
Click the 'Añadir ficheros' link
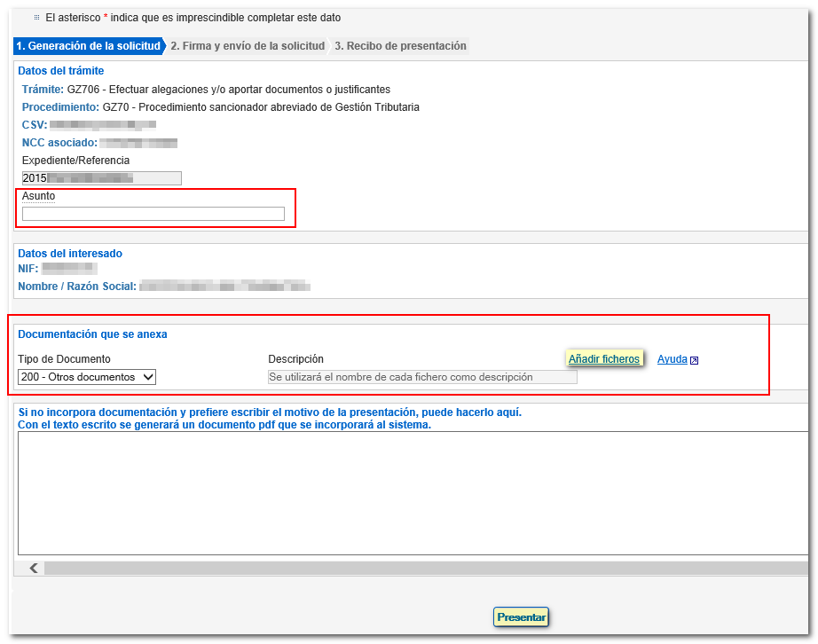(x=603, y=359)
